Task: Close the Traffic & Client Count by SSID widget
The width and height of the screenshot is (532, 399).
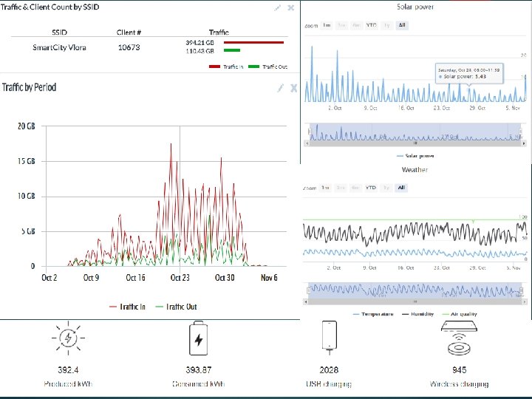Action: [291, 7]
